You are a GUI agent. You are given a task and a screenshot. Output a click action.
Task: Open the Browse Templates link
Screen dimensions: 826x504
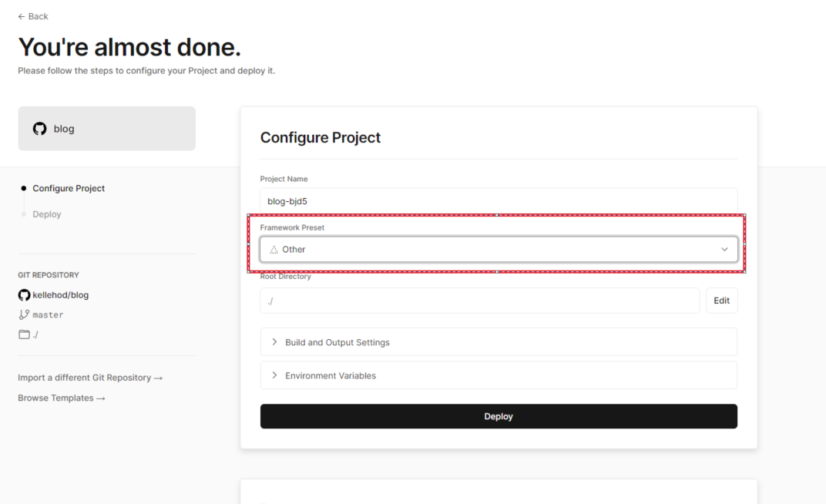pos(62,398)
